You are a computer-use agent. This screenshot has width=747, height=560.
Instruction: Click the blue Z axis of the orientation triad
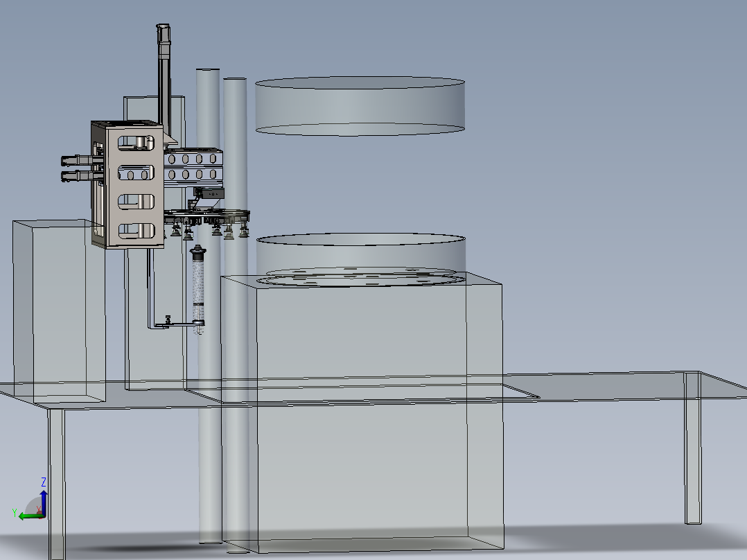point(44,502)
